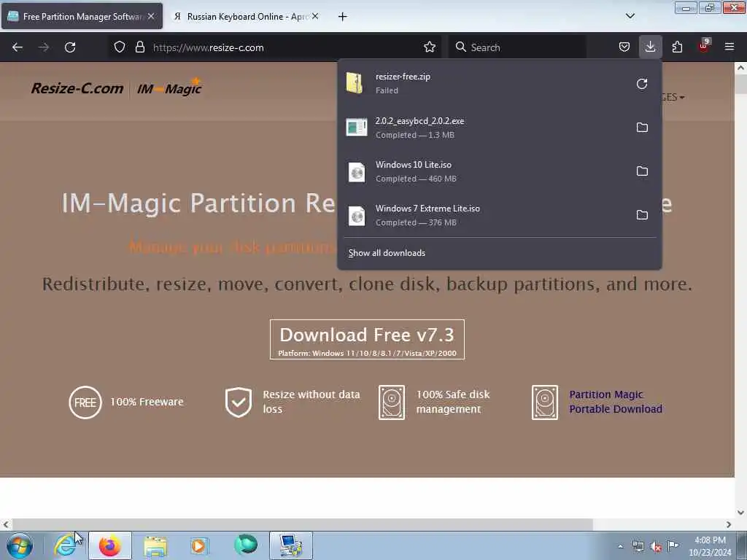
Task: Click the resizer-free.zip file icon
Action: pyautogui.click(x=355, y=83)
